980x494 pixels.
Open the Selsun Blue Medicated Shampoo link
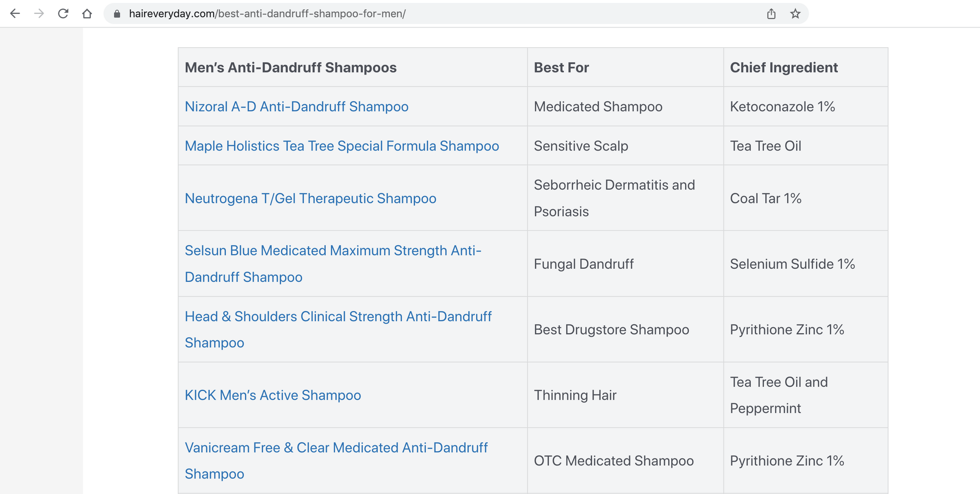(333, 263)
